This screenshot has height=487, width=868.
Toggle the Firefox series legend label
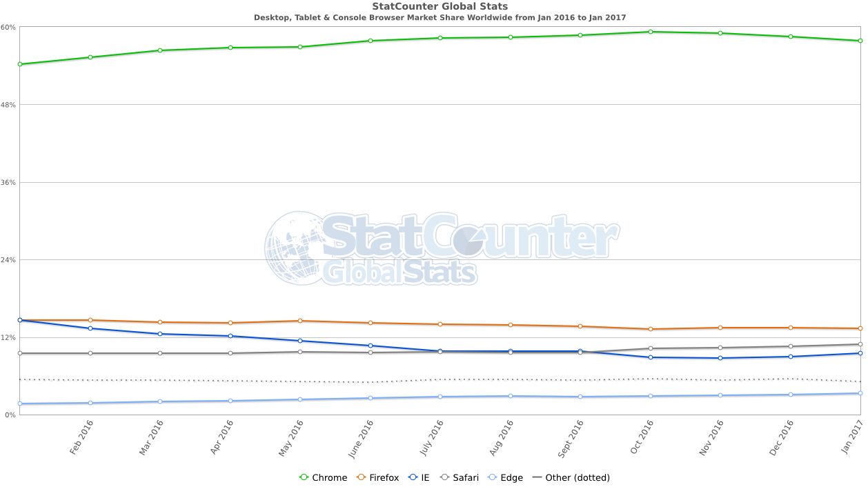(384, 477)
